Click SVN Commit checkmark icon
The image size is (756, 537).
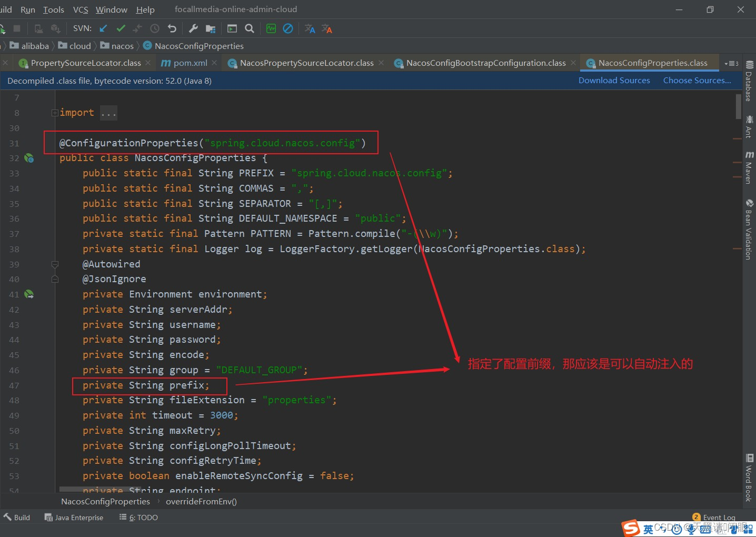(121, 28)
